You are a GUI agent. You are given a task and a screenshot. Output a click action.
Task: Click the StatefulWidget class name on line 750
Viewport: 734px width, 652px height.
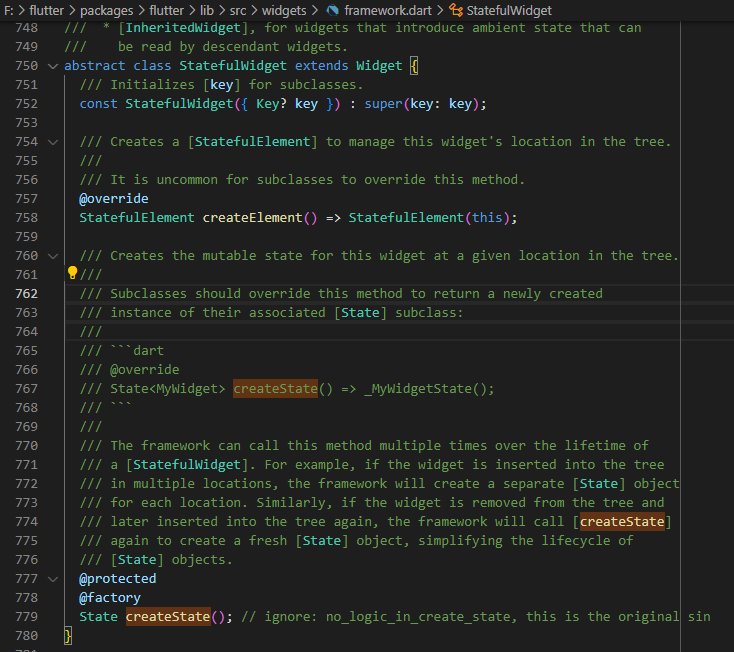(233, 66)
